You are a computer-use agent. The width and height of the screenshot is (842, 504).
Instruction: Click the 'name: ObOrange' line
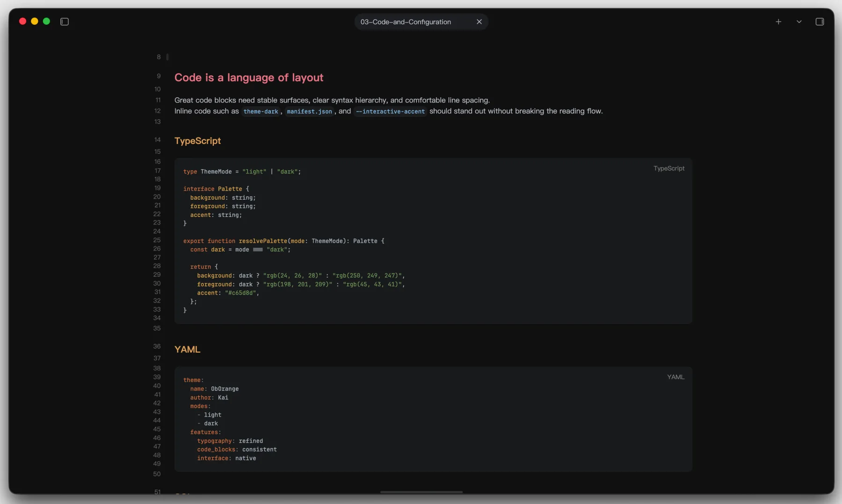(214, 389)
